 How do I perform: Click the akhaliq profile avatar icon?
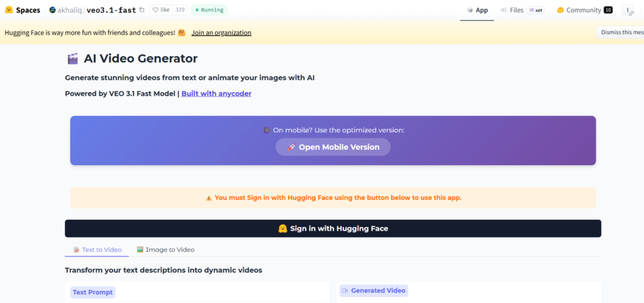[52, 10]
